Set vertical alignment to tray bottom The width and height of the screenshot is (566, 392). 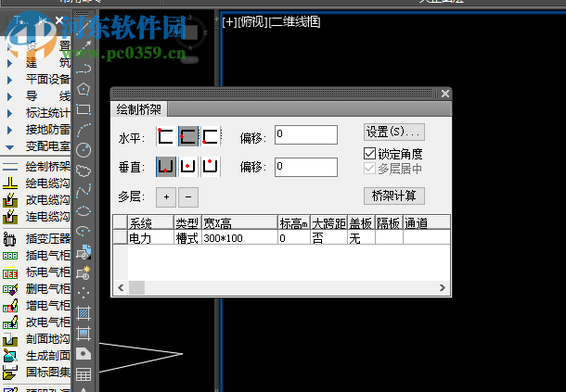click(x=166, y=167)
